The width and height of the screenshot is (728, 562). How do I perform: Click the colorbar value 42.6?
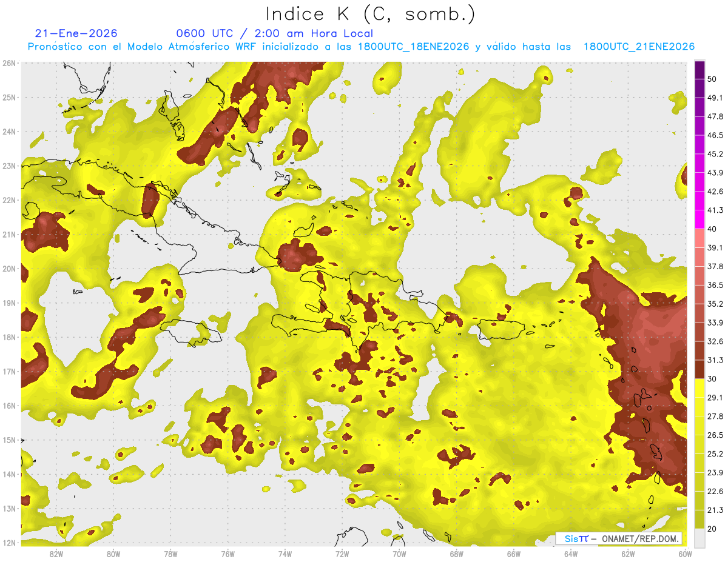point(715,192)
